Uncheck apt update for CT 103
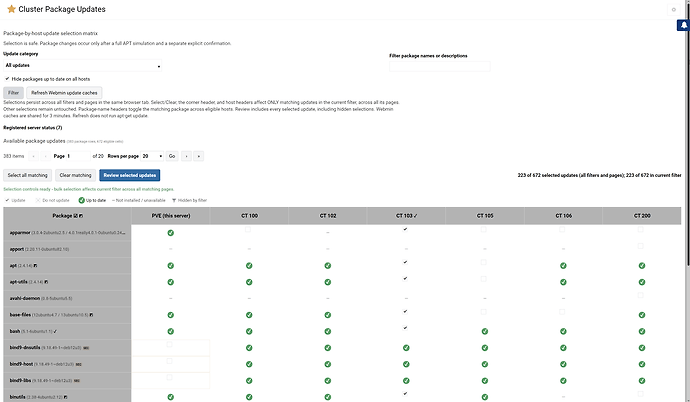This screenshot has height=402, width=690. coord(405,263)
